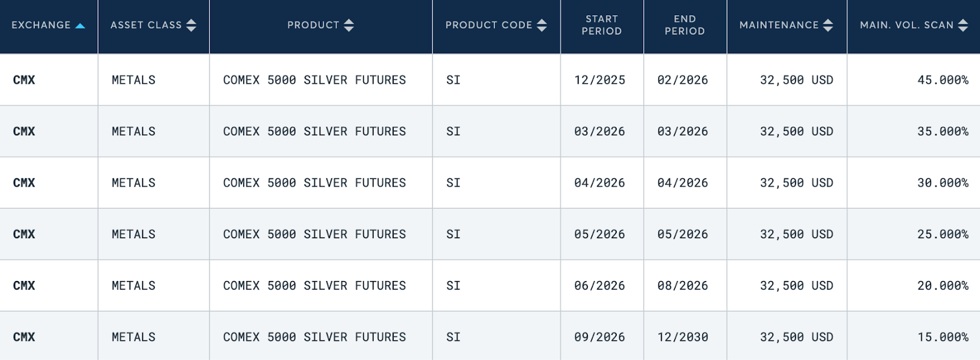Click the PRODUCT CODE sort icon
The width and height of the screenshot is (980, 360).
click(541, 25)
